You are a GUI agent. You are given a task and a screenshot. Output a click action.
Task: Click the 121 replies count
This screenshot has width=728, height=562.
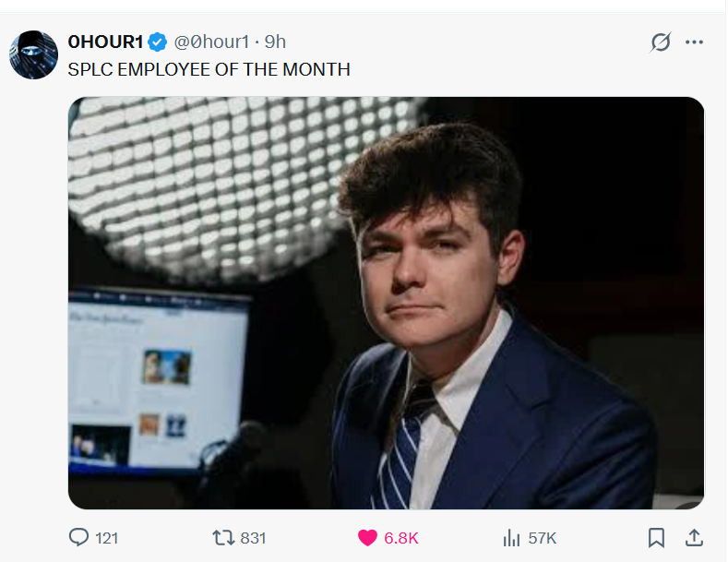tap(107, 538)
